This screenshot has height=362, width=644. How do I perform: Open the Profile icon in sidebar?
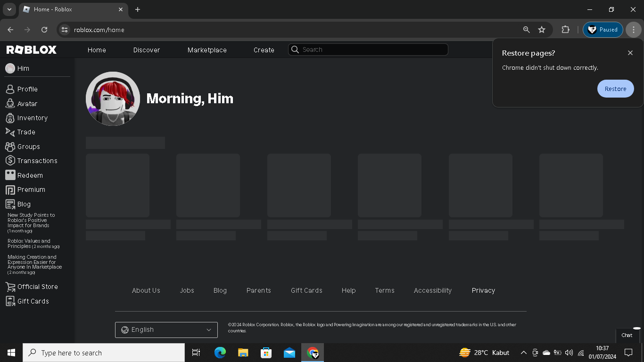click(10, 89)
